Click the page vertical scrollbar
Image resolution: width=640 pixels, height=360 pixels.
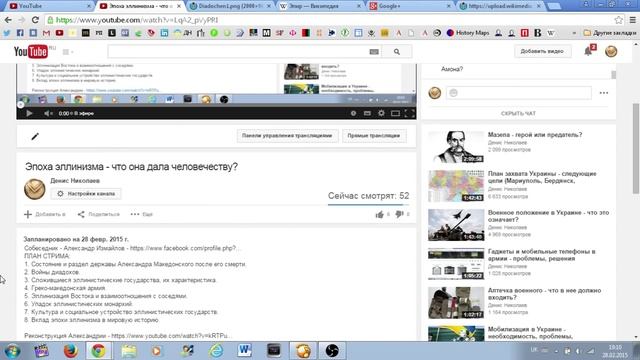636,148
